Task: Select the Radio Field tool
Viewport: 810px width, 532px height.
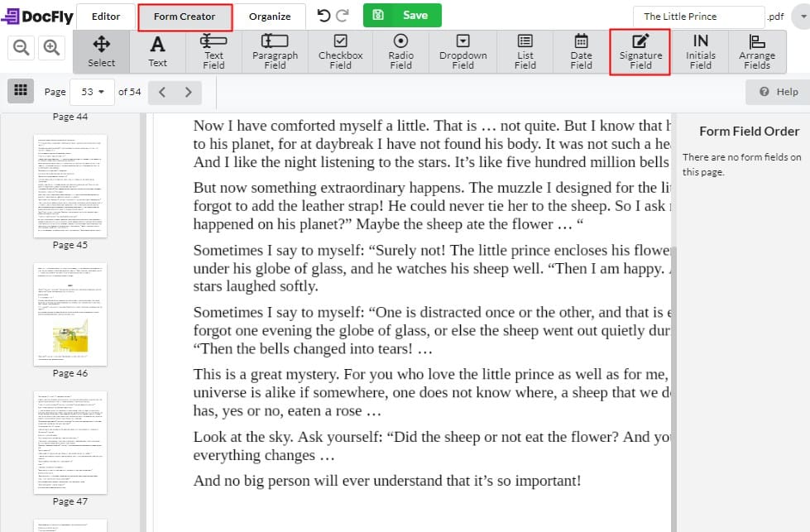Action: (400, 51)
